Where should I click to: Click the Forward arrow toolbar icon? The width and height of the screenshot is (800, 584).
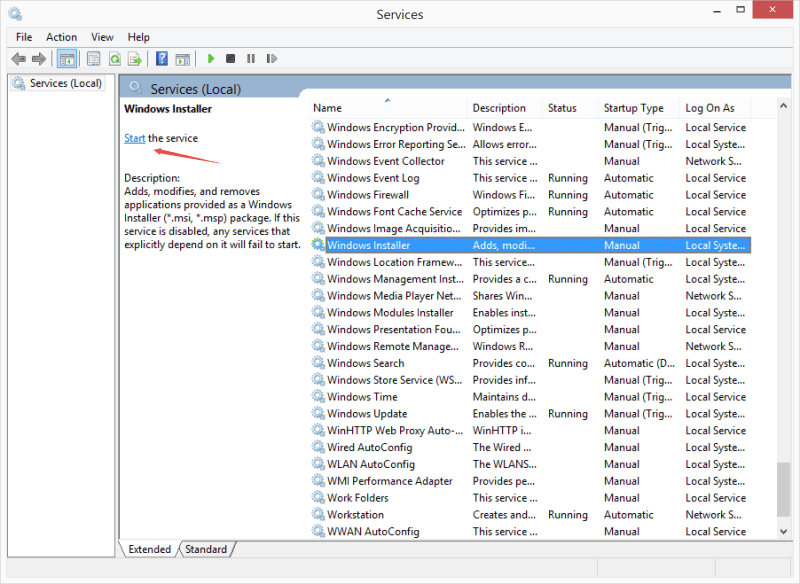pos(39,59)
